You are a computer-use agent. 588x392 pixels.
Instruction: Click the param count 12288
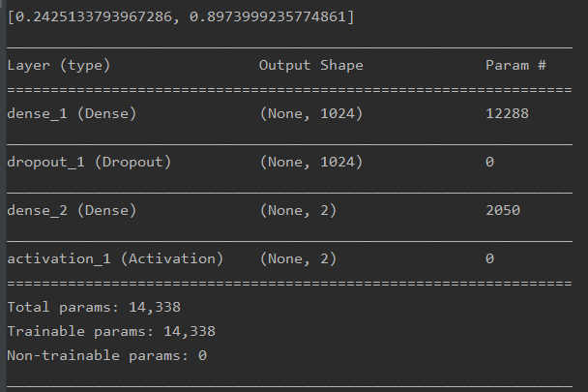point(507,114)
